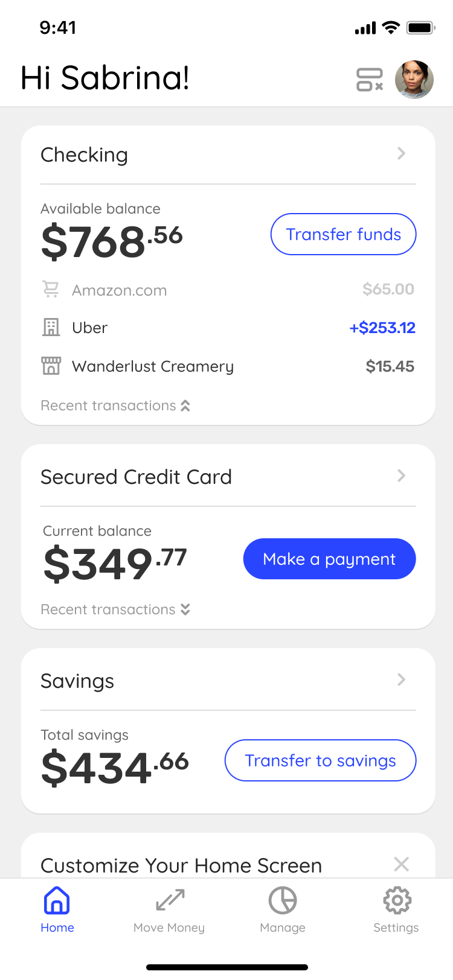
Task: Tap the card layout customize icon in header
Action: [370, 80]
